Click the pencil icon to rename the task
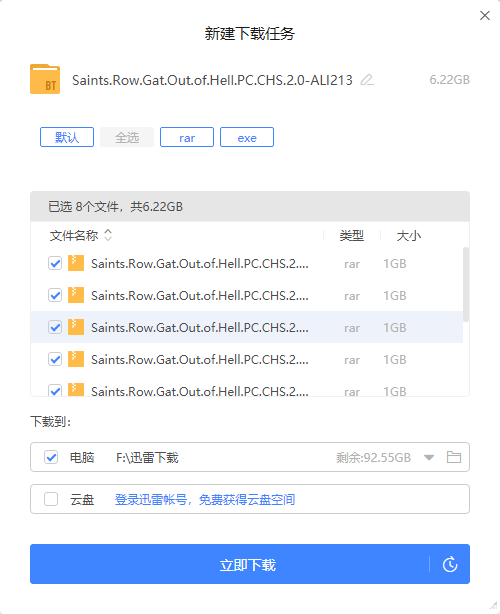This screenshot has width=500, height=614. tap(367, 80)
